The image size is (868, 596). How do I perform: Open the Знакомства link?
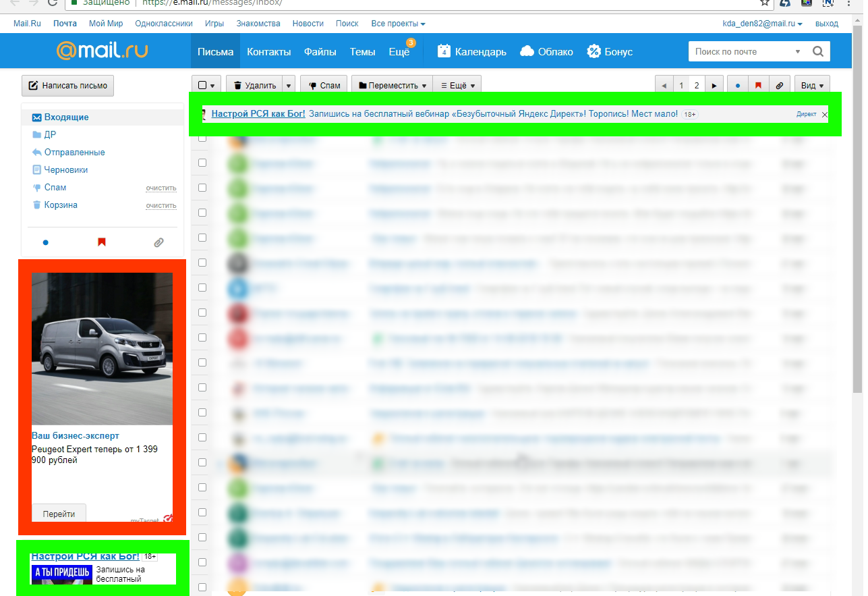258,24
